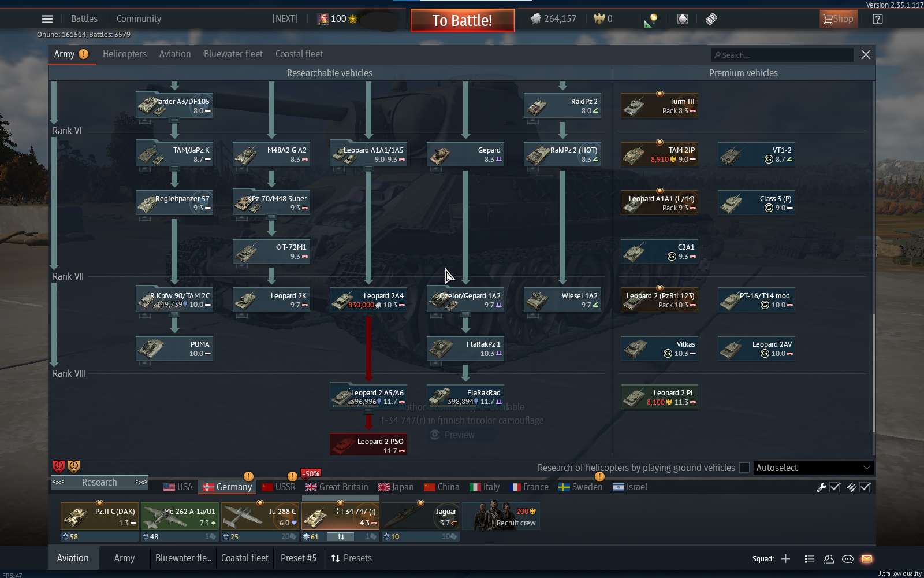This screenshot has height=578, width=924.
Task: Toggle the automatic repair checkbox
Action: (x=835, y=487)
